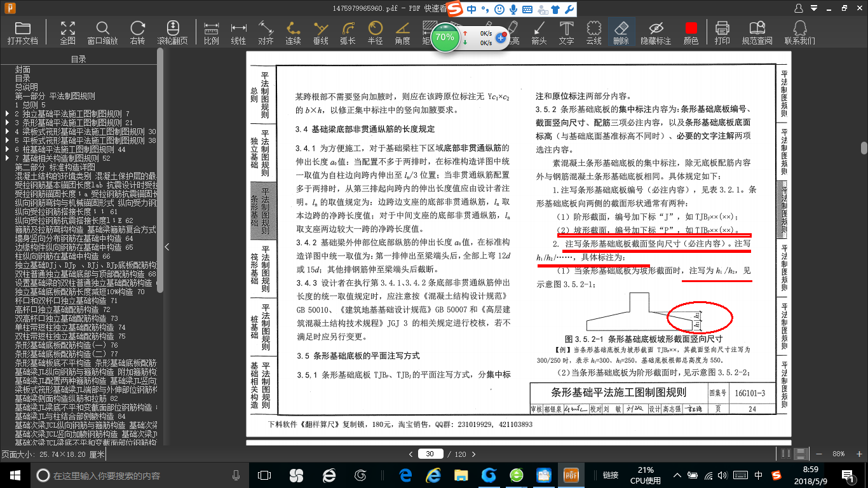Open outline entry 杯口和双杯口独立基础构造 71
The image size is (868, 488).
click(x=66, y=301)
